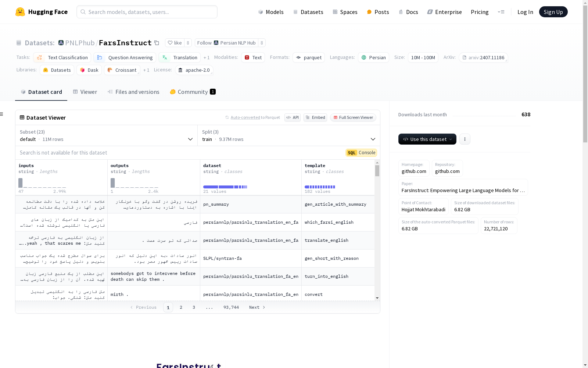
Task: Click the Text Classification task tag
Action: [62, 57]
